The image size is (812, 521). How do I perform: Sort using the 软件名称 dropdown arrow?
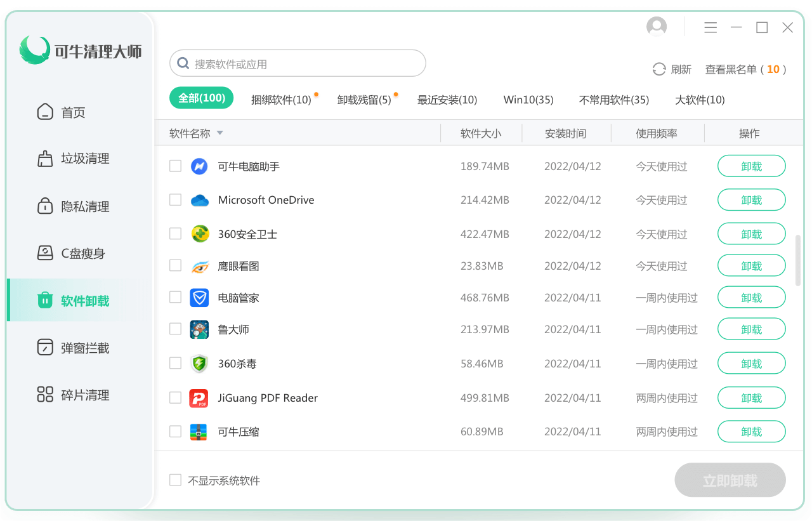coord(219,133)
